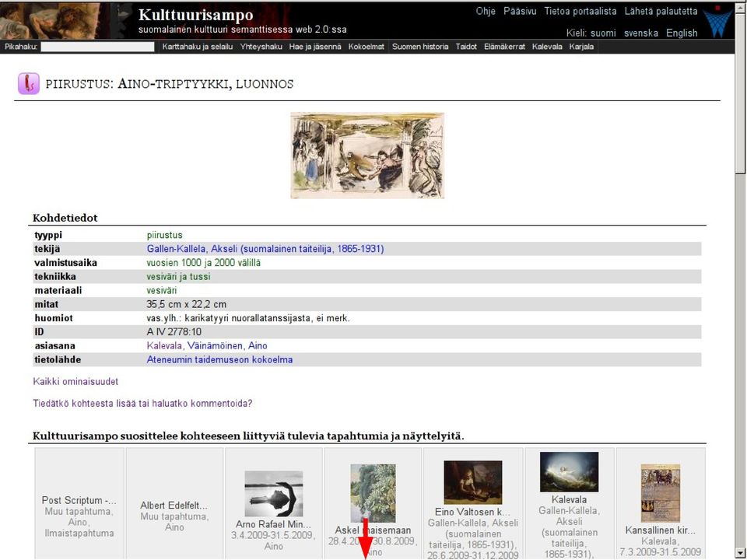Screen dimensions: 747x560
Task: Click the Kulttuurisampo site title
Action: pos(196,16)
